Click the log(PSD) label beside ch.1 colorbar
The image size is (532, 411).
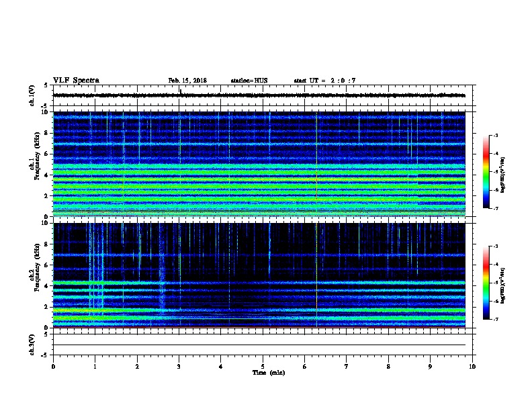pos(502,175)
